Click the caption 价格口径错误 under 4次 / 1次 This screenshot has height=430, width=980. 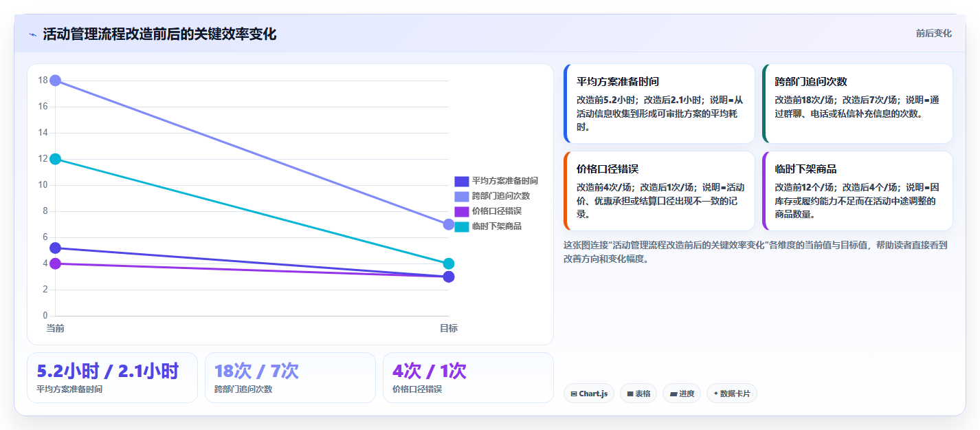pyautogui.click(x=417, y=389)
